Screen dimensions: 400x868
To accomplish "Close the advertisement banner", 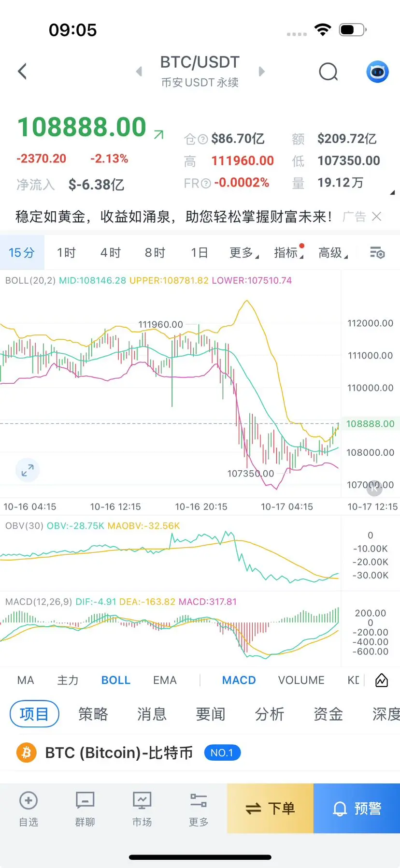I will coord(377,217).
